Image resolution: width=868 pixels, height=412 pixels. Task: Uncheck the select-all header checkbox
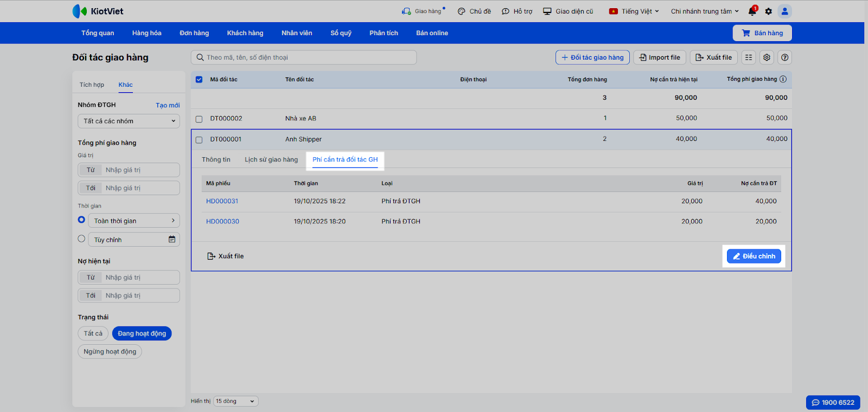[x=199, y=80]
